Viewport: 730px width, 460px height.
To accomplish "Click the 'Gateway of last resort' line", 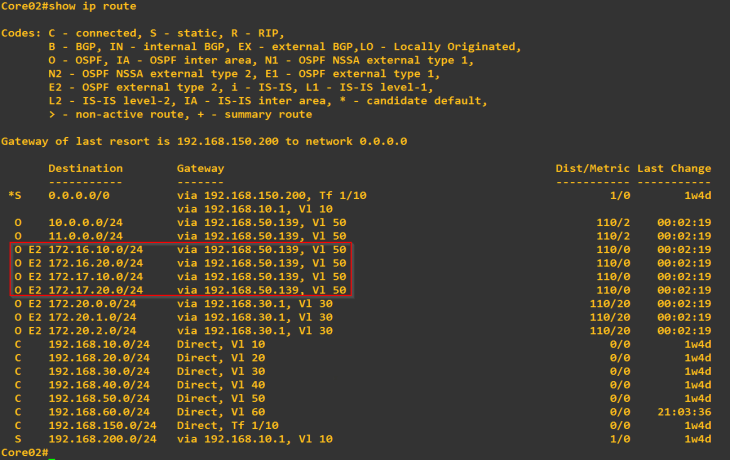I will pos(204,141).
